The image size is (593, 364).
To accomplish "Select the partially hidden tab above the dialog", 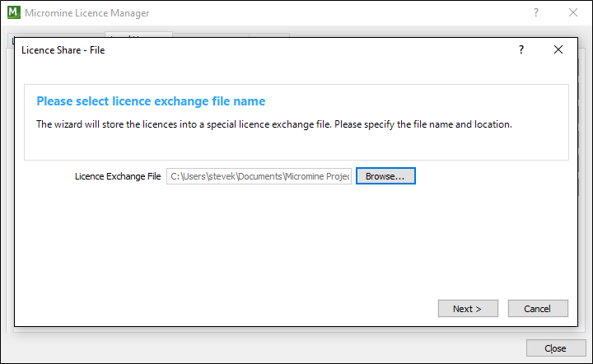I will click(138, 35).
